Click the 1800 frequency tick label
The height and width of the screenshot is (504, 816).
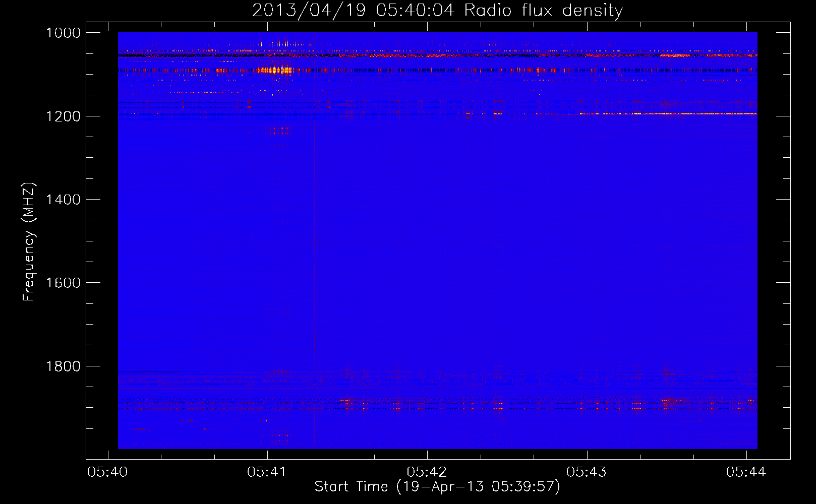[63, 366]
